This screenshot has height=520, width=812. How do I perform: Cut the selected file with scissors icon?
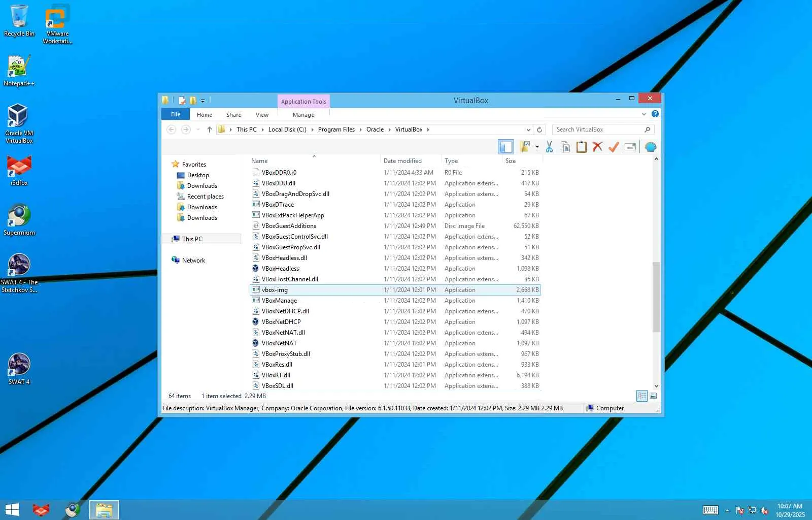pyautogui.click(x=549, y=147)
